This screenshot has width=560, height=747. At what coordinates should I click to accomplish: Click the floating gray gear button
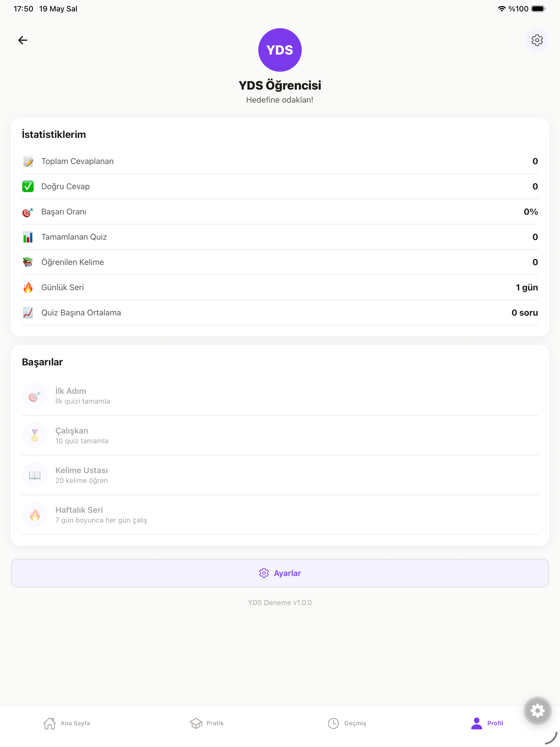coord(537,711)
